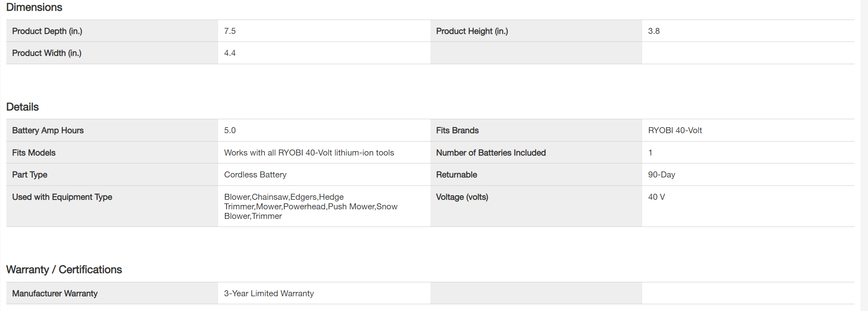The image size is (868, 311).
Task: Click the Dimensions section heading
Action: (34, 8)
